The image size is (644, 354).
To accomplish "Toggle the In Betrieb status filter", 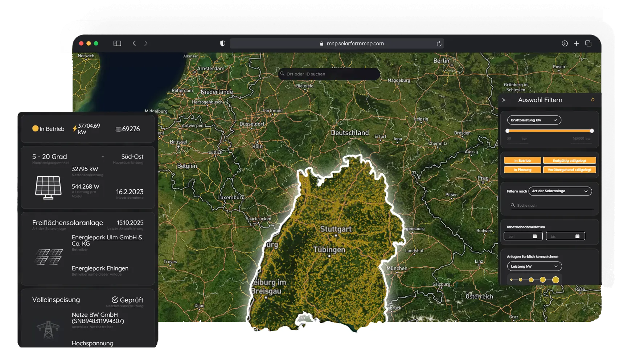I will [522, 160].
